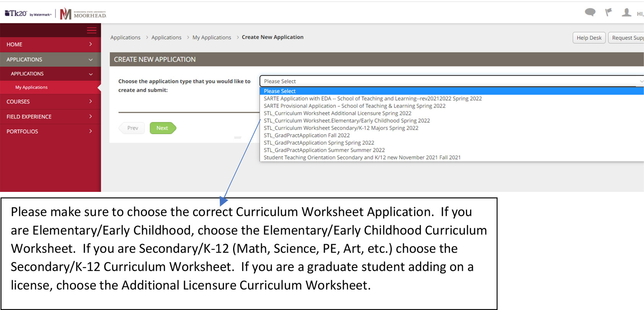Collapse the APPLICATIONS sidebar section
This screenshot has width=644, height=310.
pyautogui.click(x=50, y=60)
